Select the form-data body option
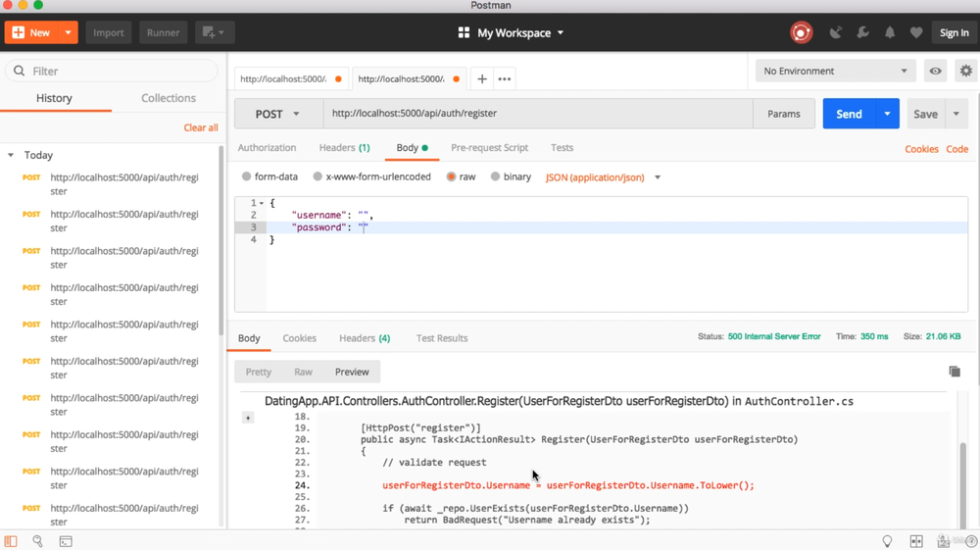The width and height of the screenshot is (980, 550). tap(247, 177)
